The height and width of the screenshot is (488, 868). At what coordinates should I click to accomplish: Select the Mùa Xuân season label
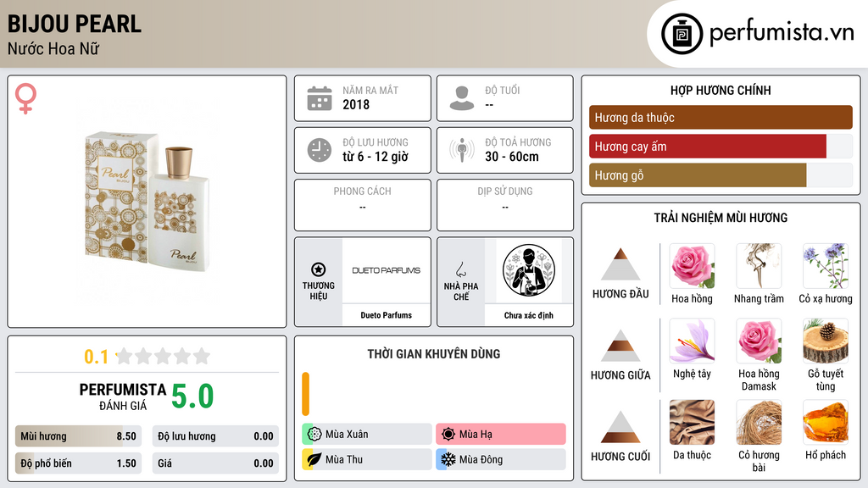click(347, 435)
